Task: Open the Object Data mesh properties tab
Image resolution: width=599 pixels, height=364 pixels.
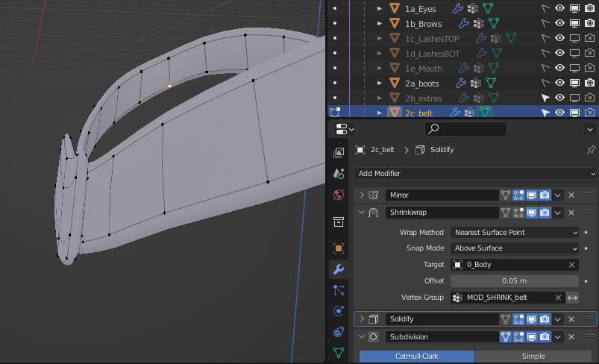Action: pos(339,352)
